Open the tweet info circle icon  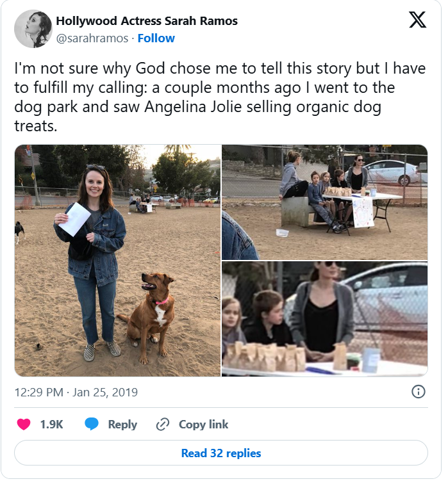(418, 391)
